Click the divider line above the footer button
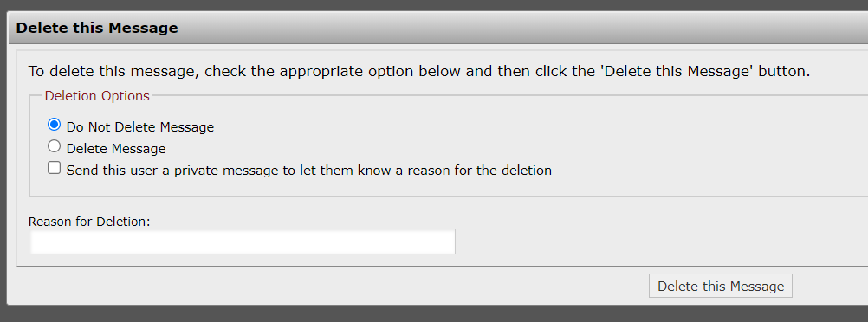 click(442, 267)
